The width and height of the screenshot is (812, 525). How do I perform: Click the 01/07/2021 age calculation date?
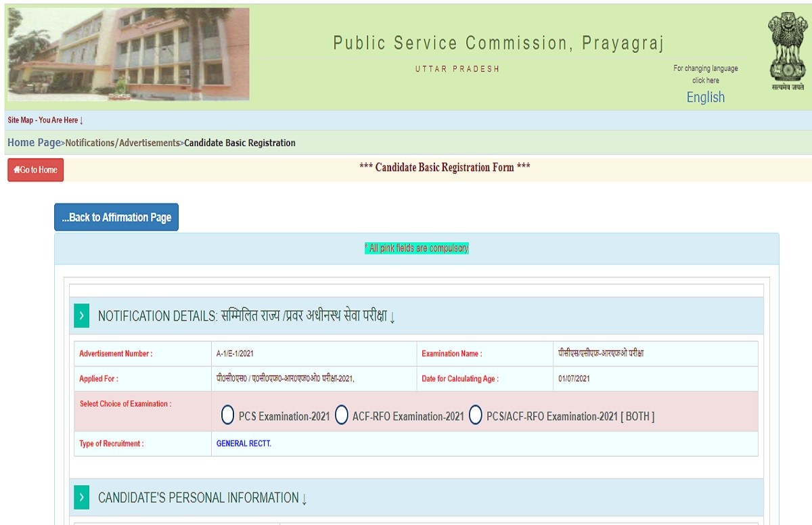pos(574,379)
